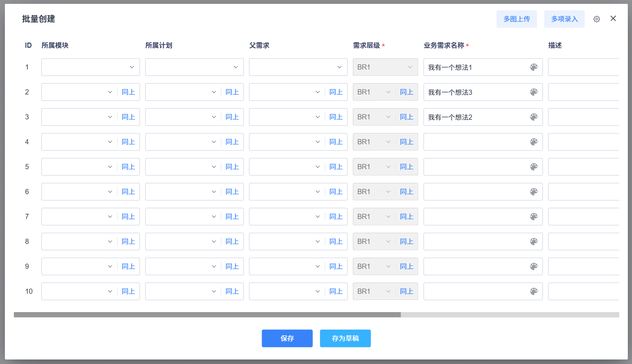Open 需求层级 BR1 dropdown in row 9
Screen dimensions: 632x364
374,266
